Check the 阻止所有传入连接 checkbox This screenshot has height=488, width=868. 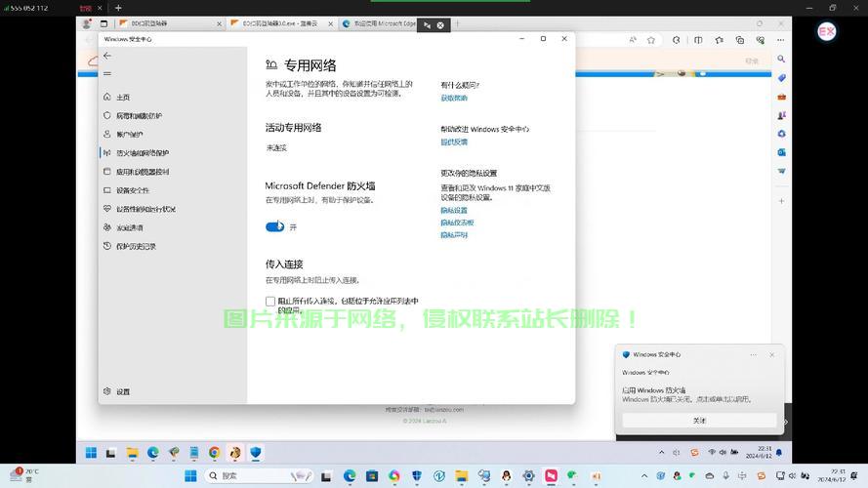270,301
